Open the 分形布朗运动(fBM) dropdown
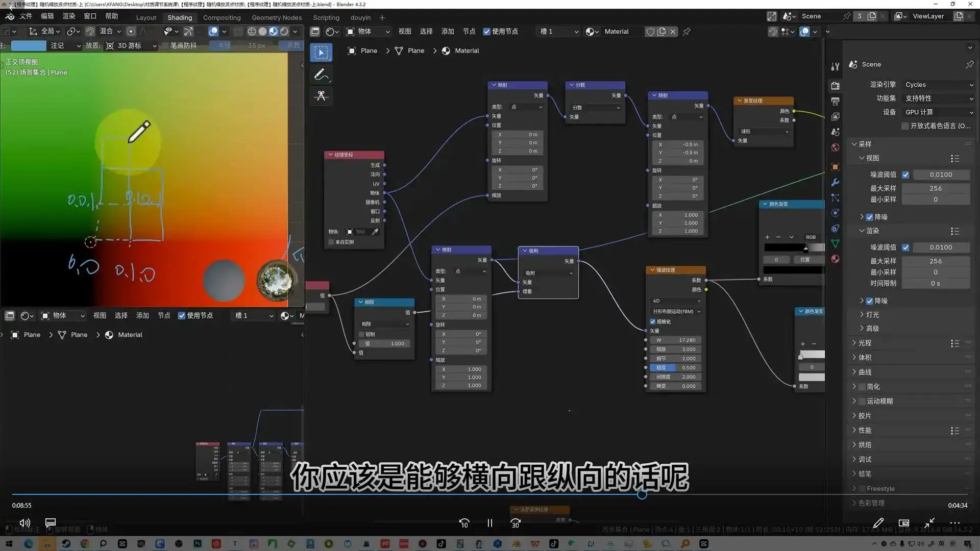Image resolution: width=980 pixels, height=551 pixels. click(x=675, y=311)
